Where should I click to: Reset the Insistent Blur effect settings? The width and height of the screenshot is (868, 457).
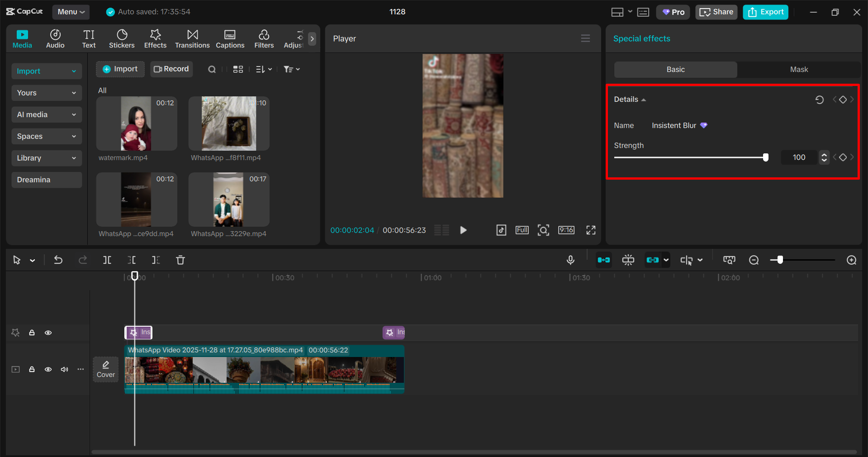click(820, 100)
